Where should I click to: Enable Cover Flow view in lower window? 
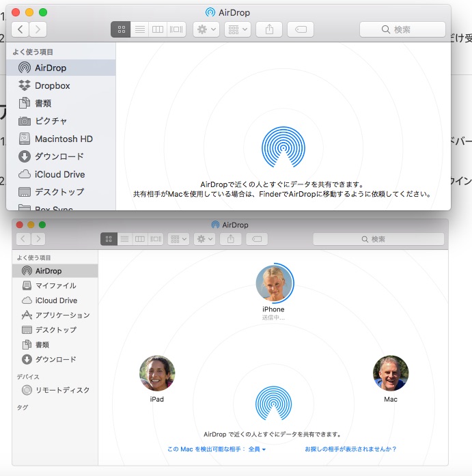point(157,239)
